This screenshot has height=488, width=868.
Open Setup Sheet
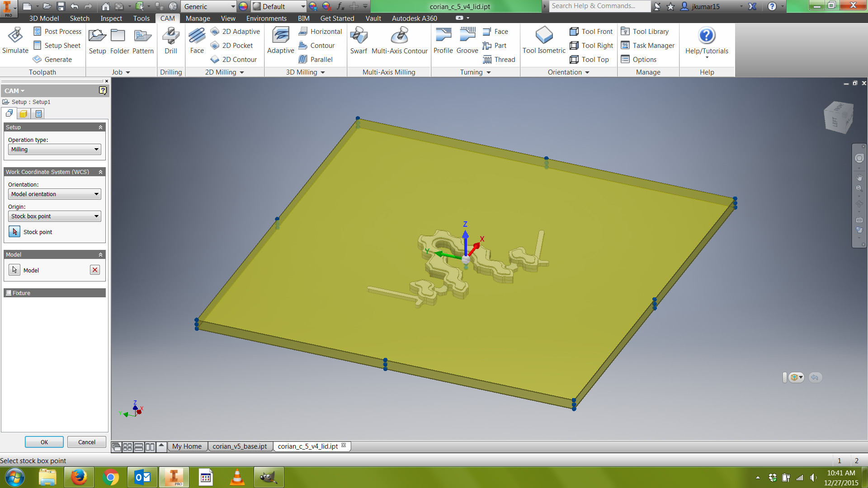[57, 46]
